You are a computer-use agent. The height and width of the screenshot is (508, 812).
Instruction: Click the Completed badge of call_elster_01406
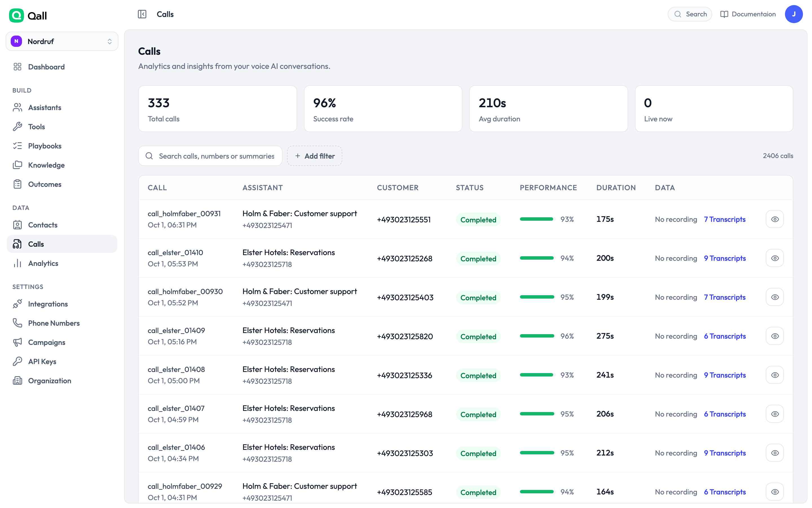(x=478, y=453)
